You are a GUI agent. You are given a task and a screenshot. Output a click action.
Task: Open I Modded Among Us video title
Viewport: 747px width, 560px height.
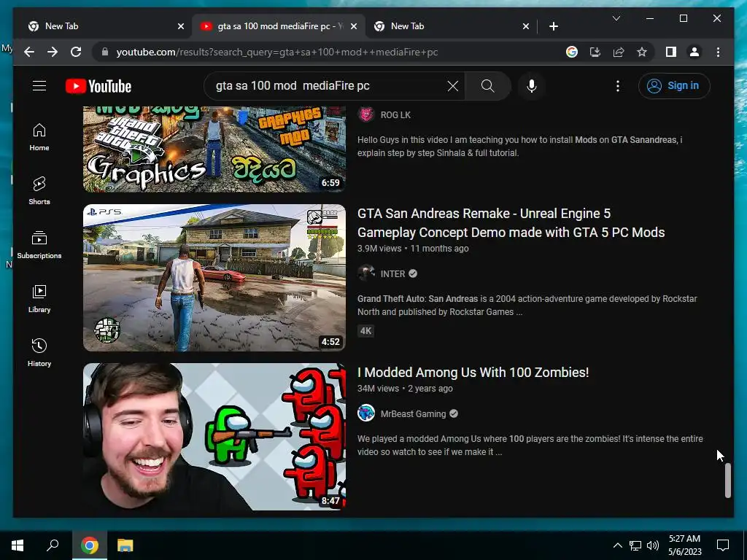(x=473, y=373)
